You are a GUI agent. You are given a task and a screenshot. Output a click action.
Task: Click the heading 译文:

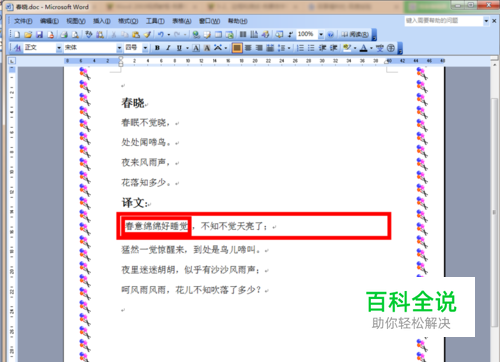[134, 202]
